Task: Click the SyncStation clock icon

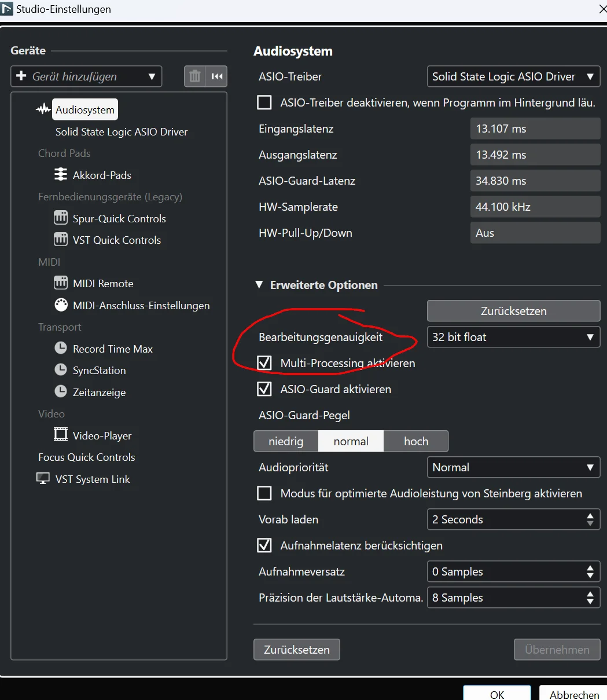Action: [61, 370]
